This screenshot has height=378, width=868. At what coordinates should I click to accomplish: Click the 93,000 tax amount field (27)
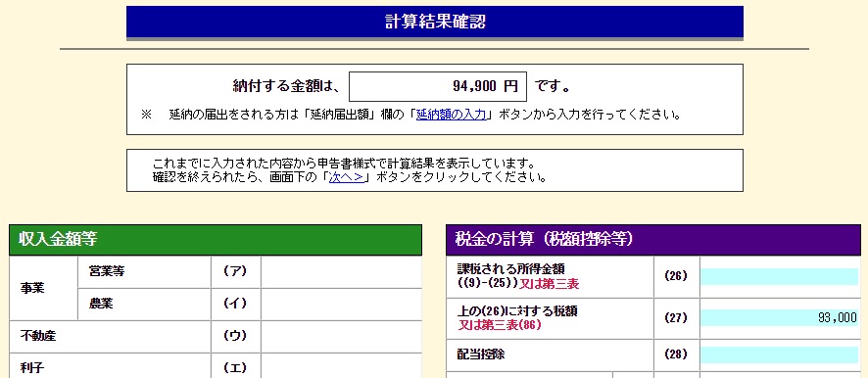780,318
